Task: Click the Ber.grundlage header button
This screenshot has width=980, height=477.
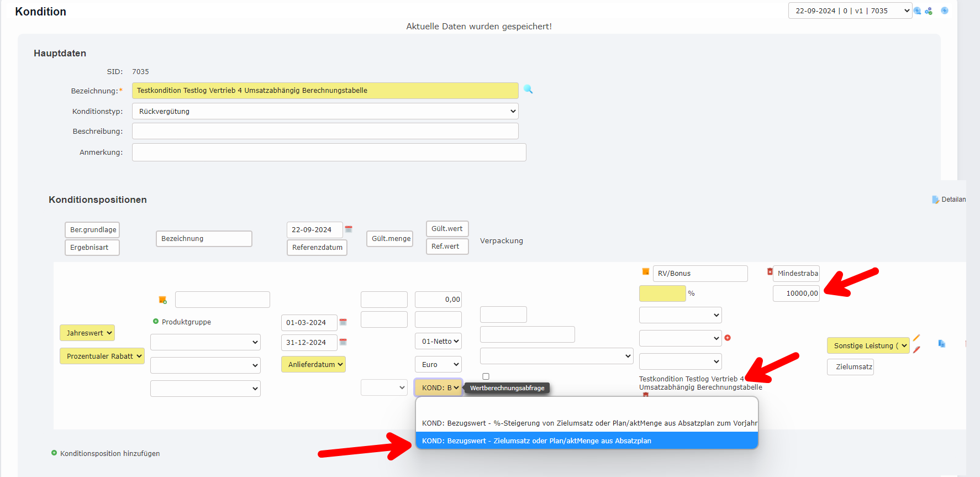Action: click(92, 229)
